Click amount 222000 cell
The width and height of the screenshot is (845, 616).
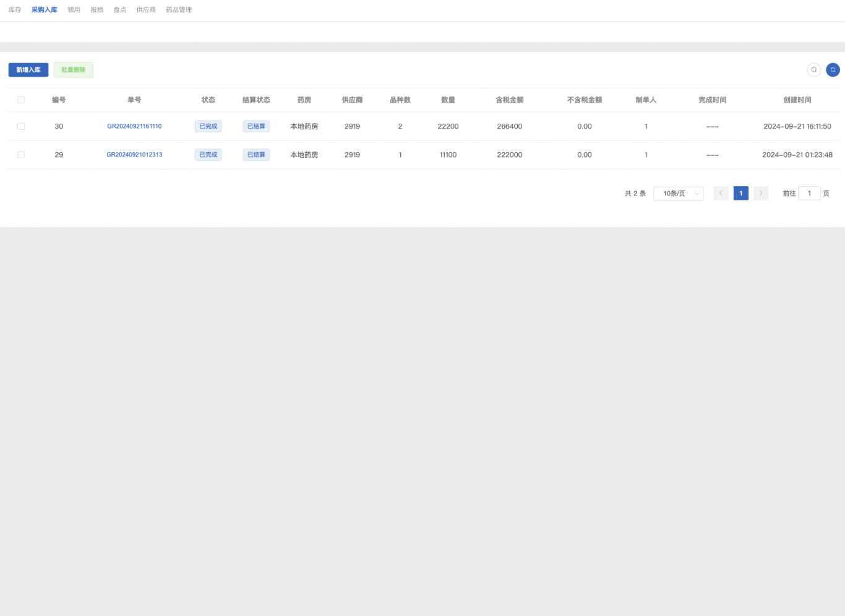pyautogui.click(x=510, y=155)
